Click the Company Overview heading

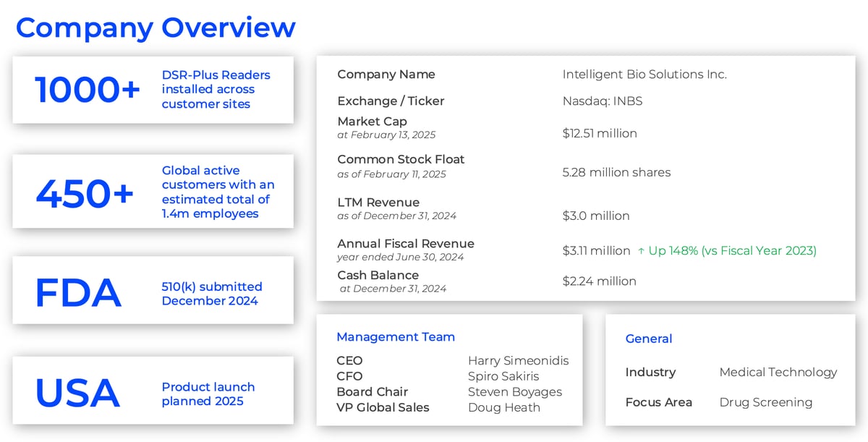point(156,27)
